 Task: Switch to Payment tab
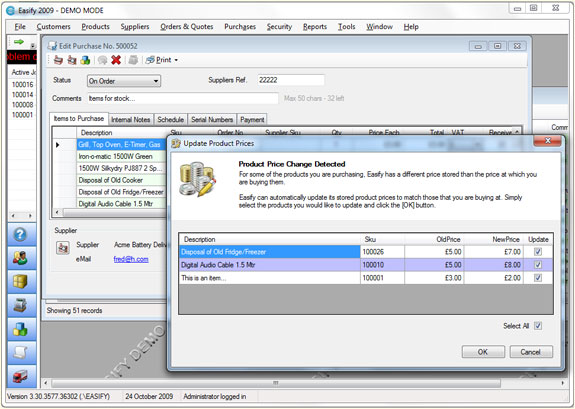coord(252,120)
